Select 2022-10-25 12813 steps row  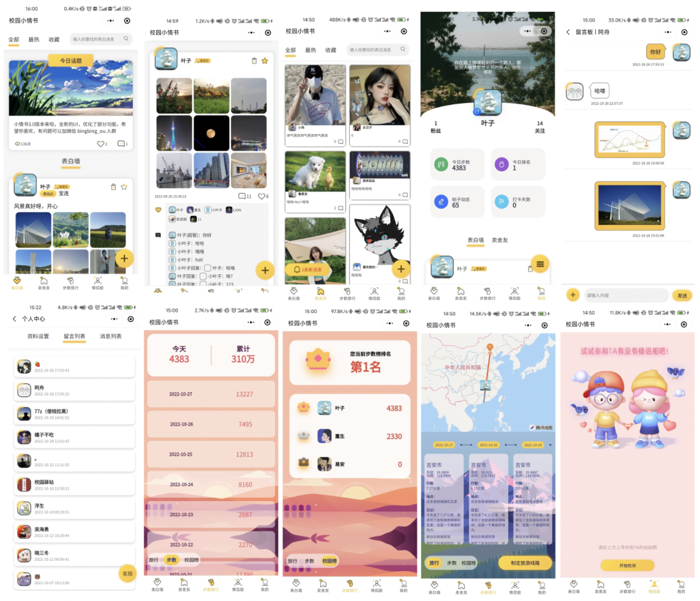pos(211,454)
